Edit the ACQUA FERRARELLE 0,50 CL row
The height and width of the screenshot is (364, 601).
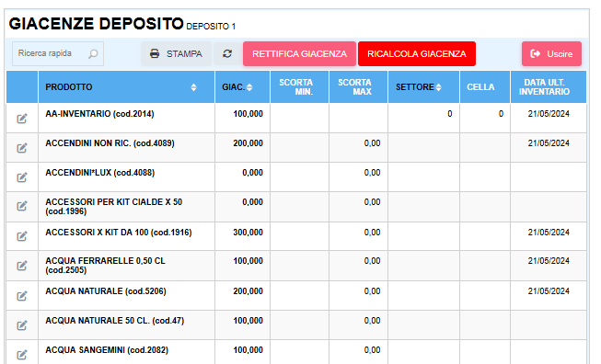click(22, 266)
